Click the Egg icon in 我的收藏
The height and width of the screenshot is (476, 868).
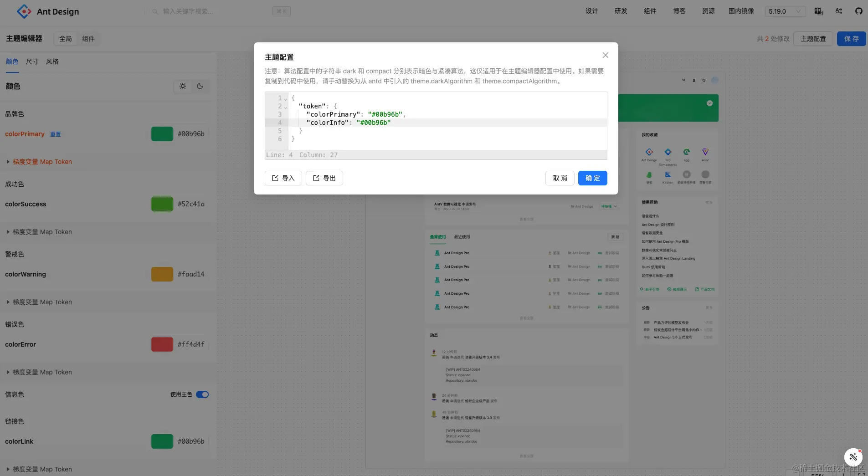pyautogui.click(x=687, y=152)
